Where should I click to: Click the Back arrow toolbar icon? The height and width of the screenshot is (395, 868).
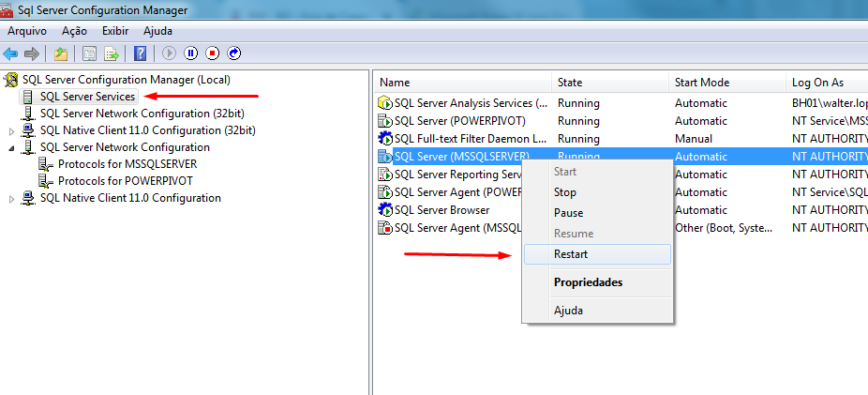point(10,53)
